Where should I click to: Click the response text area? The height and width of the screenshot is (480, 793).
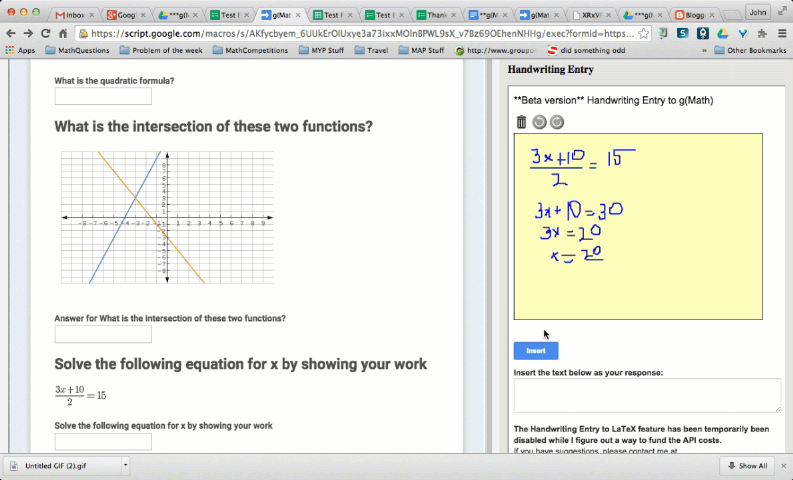pyautogui.click(x=647, y=396)
